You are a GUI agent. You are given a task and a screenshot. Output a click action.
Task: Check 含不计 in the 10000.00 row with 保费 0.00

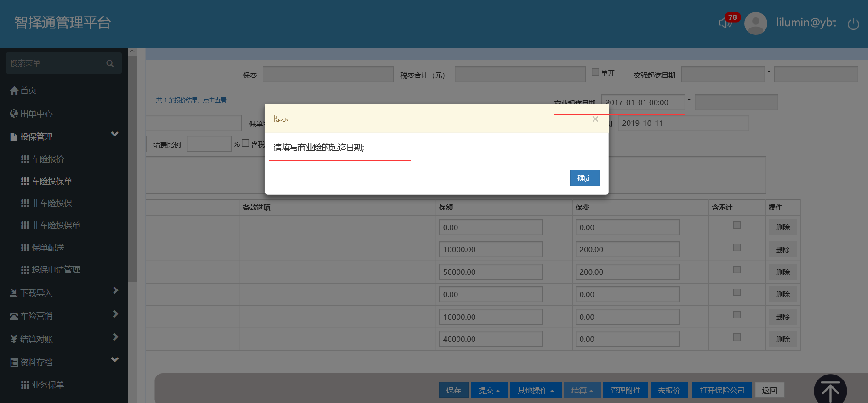[x=737, y=315]
